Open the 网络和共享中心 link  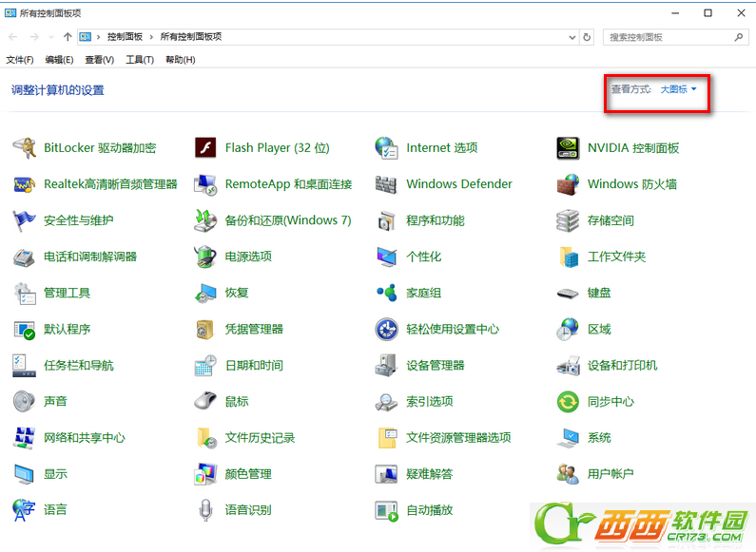(x=85, y=438)
